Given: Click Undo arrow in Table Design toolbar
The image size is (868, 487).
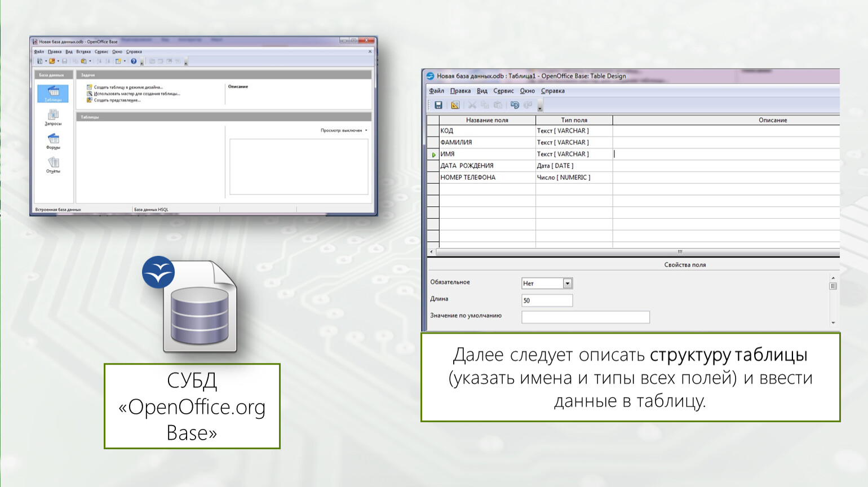Looking at the screenshot, I should click(x=515, y=105).
